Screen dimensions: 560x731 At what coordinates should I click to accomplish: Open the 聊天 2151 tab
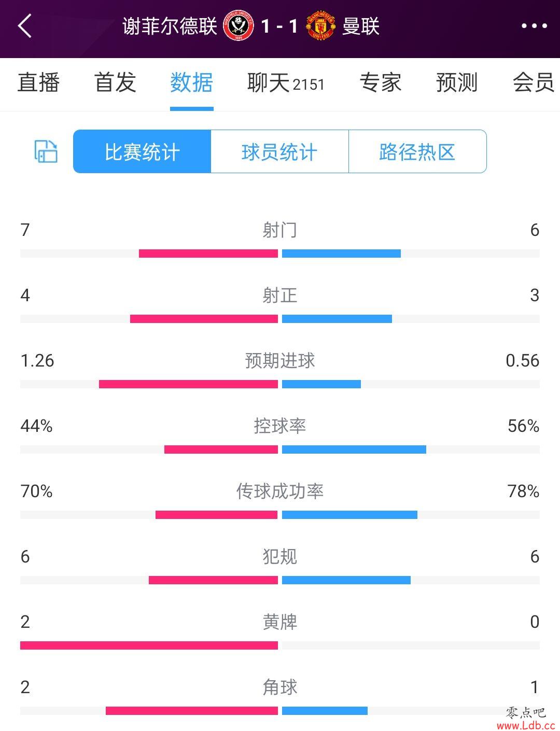[x=286, y=83]
